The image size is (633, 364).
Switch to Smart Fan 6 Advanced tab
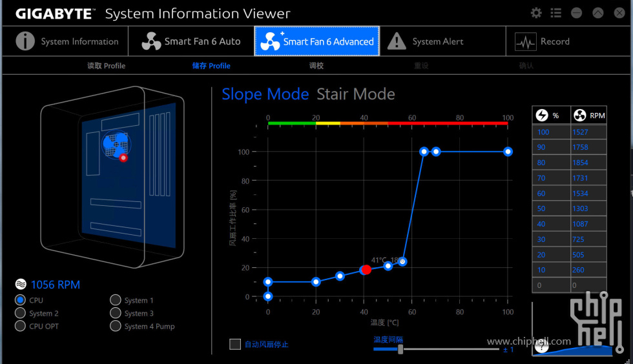[317, 41]
